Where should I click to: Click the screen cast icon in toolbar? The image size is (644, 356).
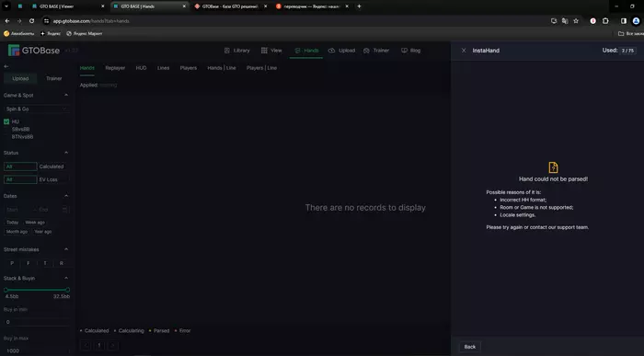pyautogui.click(x=554, y=21)
